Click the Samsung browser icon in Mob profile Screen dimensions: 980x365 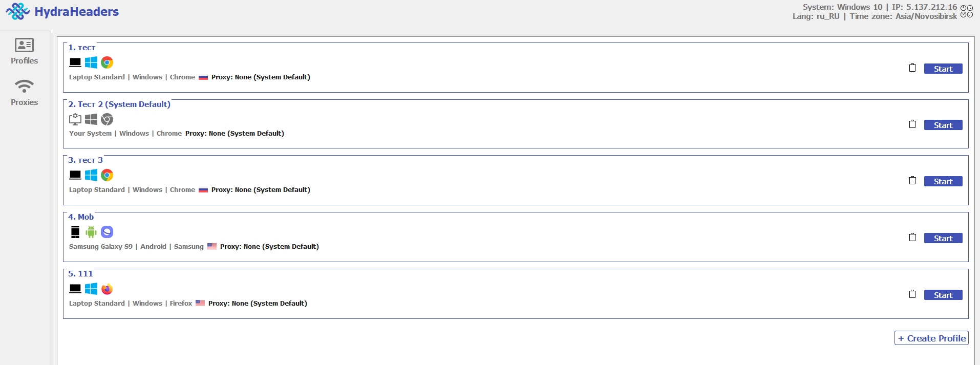(x=107, y=232)
